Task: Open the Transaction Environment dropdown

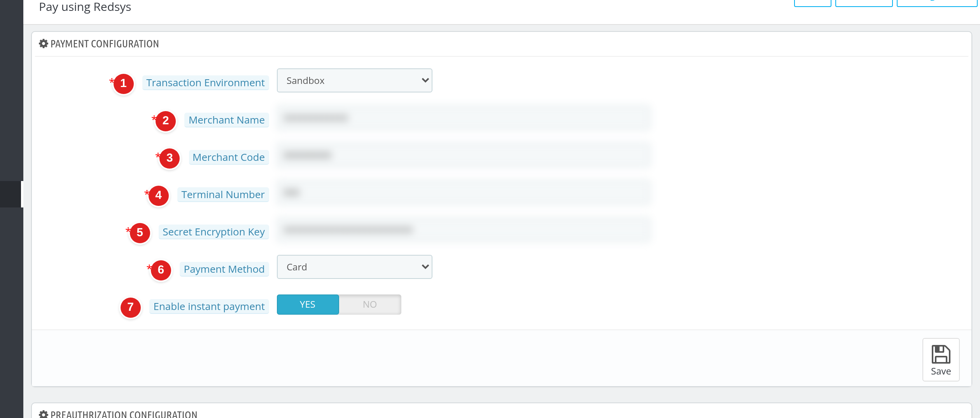Action: click(x=354, y=80)
